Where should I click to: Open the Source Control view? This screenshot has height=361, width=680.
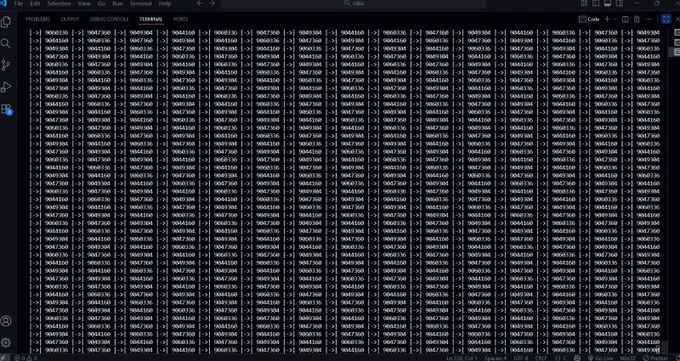tap(6, 66)
